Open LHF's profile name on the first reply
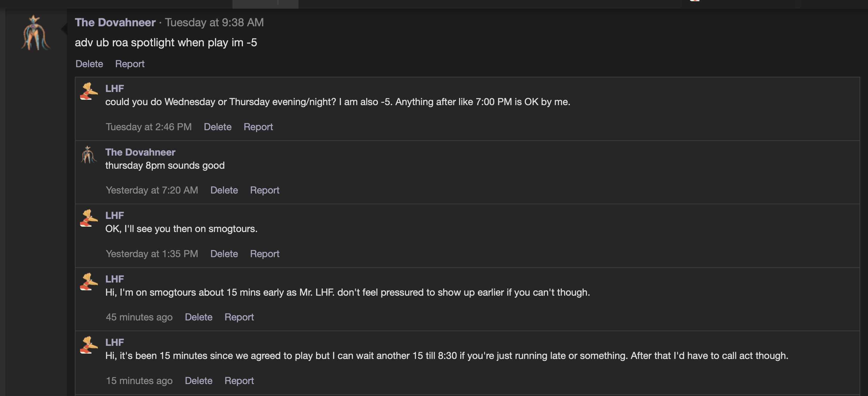 click(x=115, y=88)
